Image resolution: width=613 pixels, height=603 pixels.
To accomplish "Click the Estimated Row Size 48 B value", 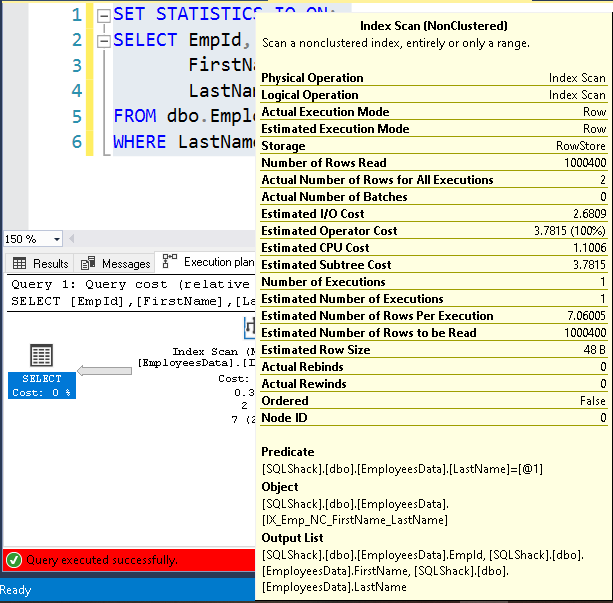I will click(595, 350).
